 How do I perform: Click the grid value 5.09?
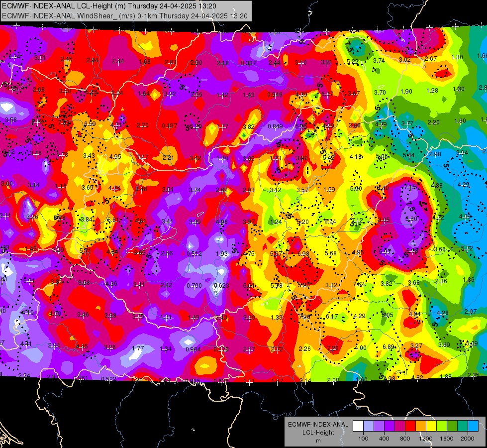click(x=472, y=343)
